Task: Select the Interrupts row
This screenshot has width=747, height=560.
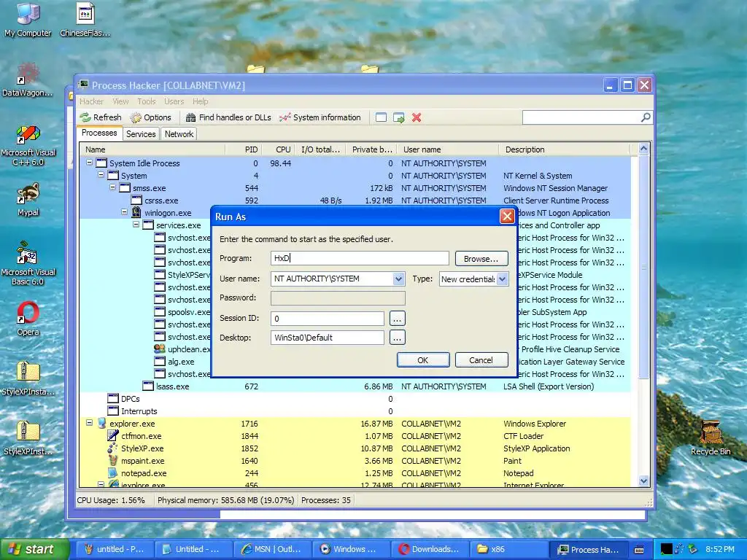Action: [355, 411]
